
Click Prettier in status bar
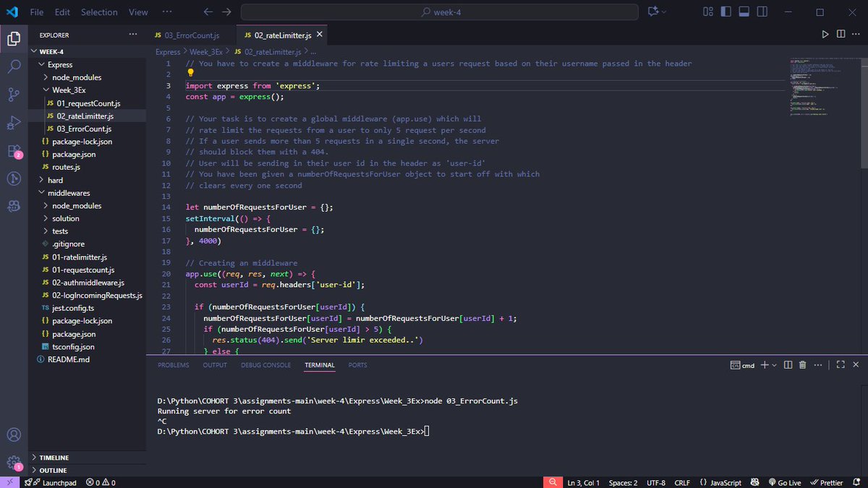[x=827, y=482]
